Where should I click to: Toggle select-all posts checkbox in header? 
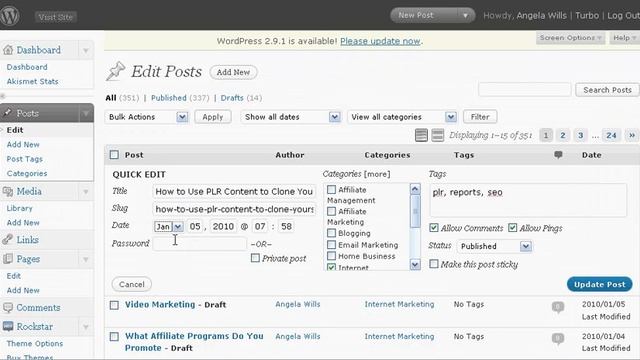pos(114,155)
